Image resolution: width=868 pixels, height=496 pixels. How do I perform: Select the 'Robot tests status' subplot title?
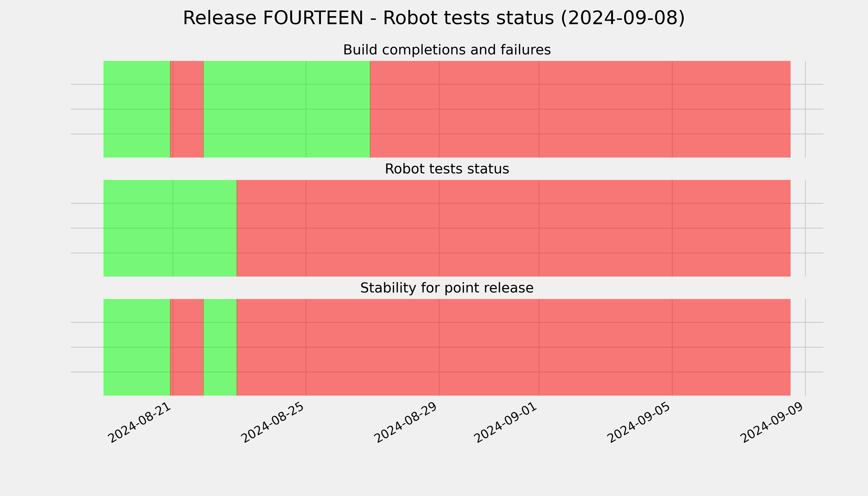coord(447,169)
